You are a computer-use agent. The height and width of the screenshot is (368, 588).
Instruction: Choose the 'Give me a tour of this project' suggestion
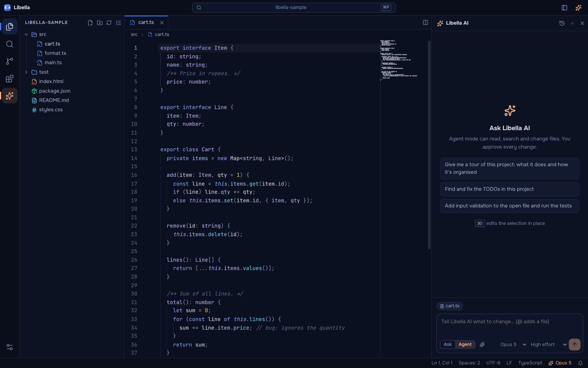click(509, 169)
